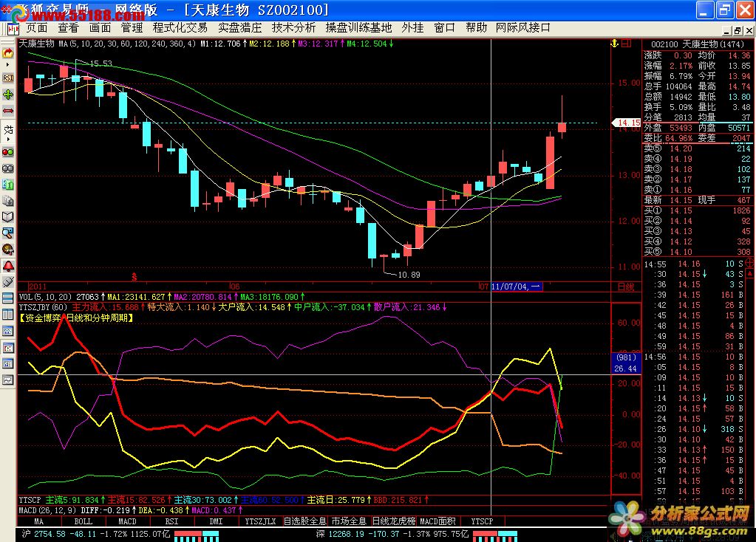This screenshot has width=756, height=542.
Task: Click the red S marker on the date axis
Action: point(134,277)
